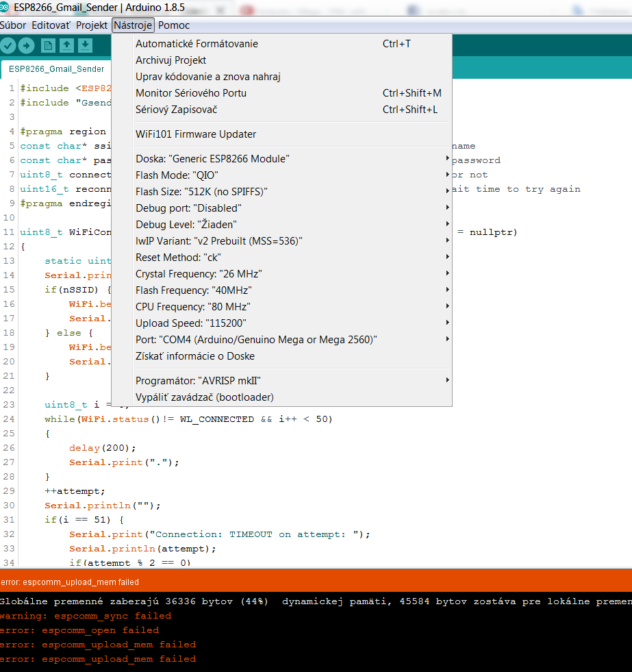Select Monitor Sériového Portu menu entry
Image resolution: width=632 pixels, height=672 pixels.
[x=191, y=93]
